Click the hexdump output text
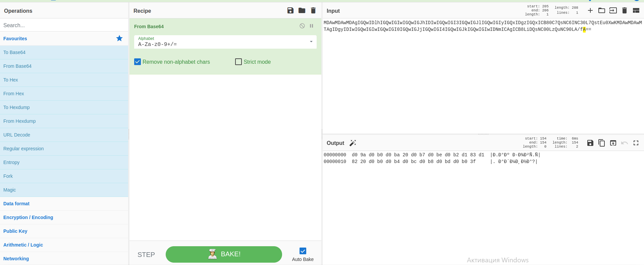The image size is (644, 265). point(432,158)
